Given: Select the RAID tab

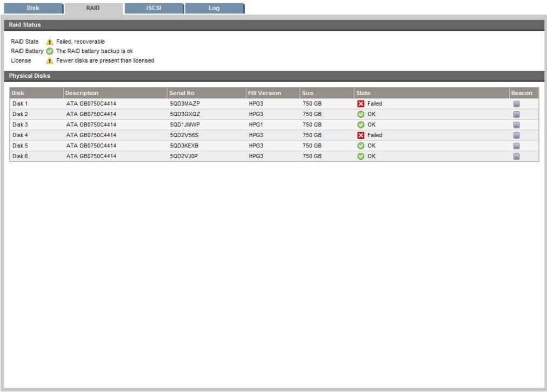Looking at the screenshot, I should point(93,8).
